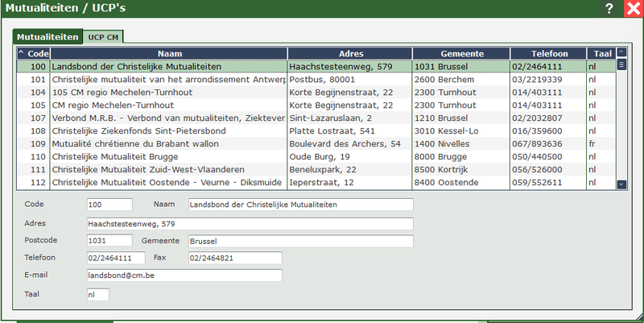Focus the Postcode input field

109,241
